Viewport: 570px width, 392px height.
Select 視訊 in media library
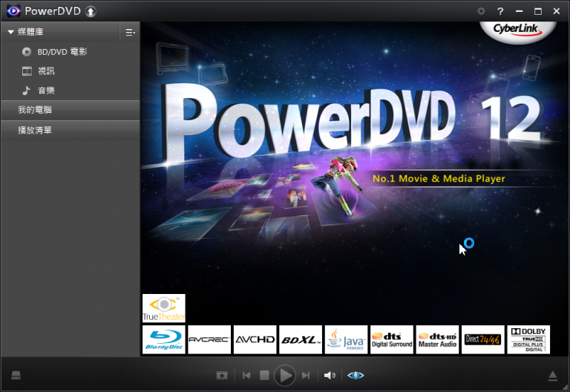point(46,71)
